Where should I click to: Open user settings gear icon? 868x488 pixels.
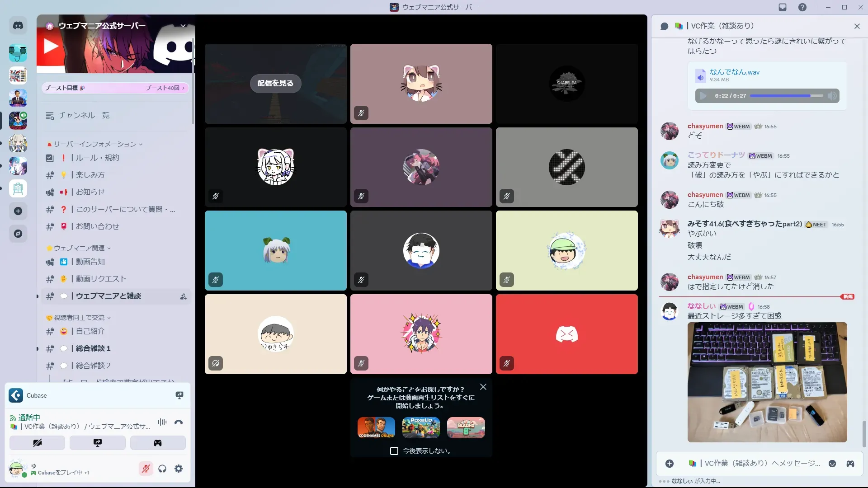[179, 469]
